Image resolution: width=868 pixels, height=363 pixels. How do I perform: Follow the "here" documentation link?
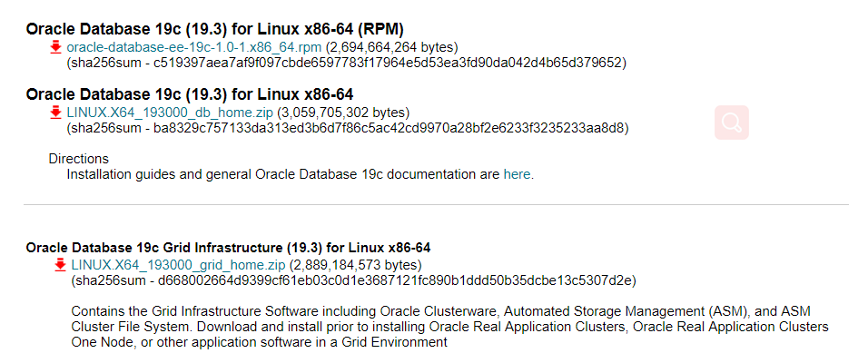[517, 175]
